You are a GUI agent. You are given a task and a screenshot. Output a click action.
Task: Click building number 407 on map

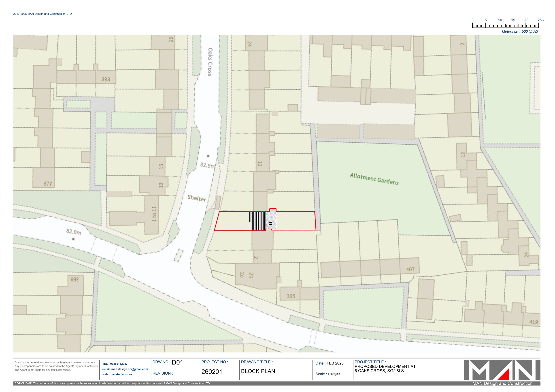click(x=410, y=269)
